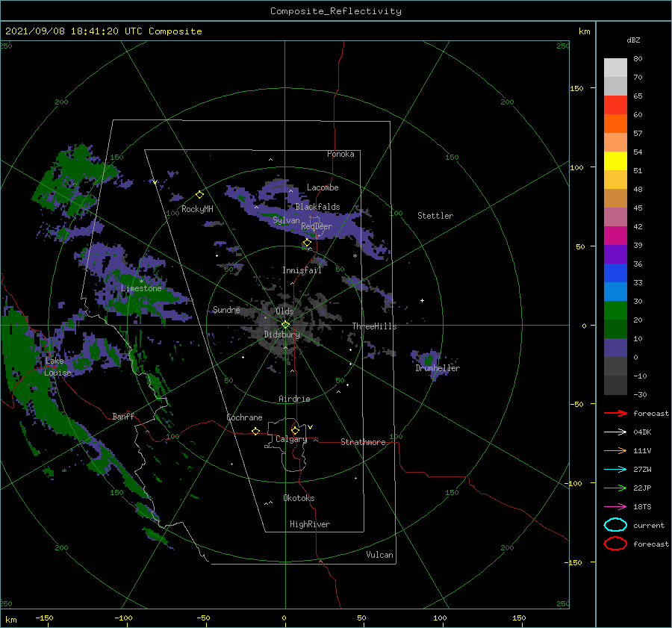This screenshot has height=628, width=672.
Task: Click the Limestone label
Action: click(141, 288)
